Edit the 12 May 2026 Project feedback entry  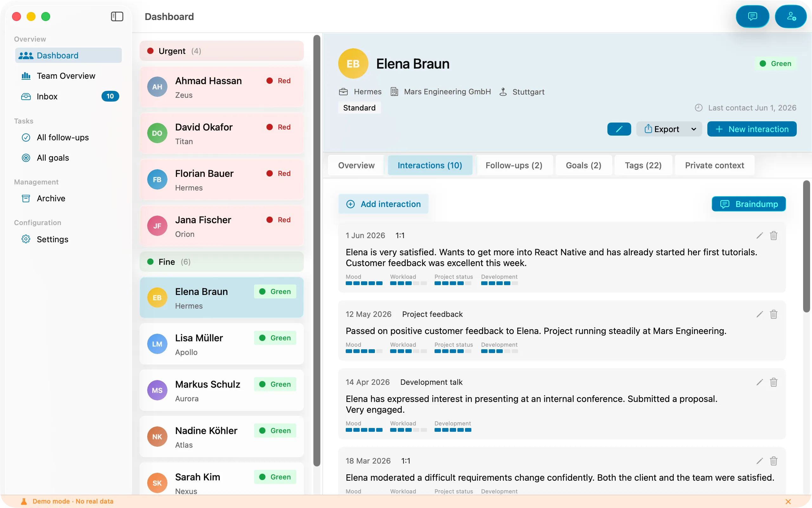tap(760, 314)
